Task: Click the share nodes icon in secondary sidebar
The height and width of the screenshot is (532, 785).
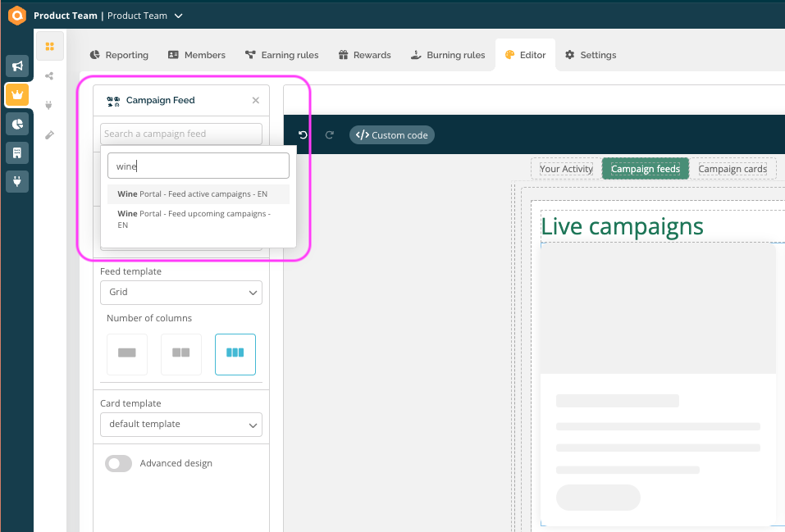Action: click(x=50, y=76)
